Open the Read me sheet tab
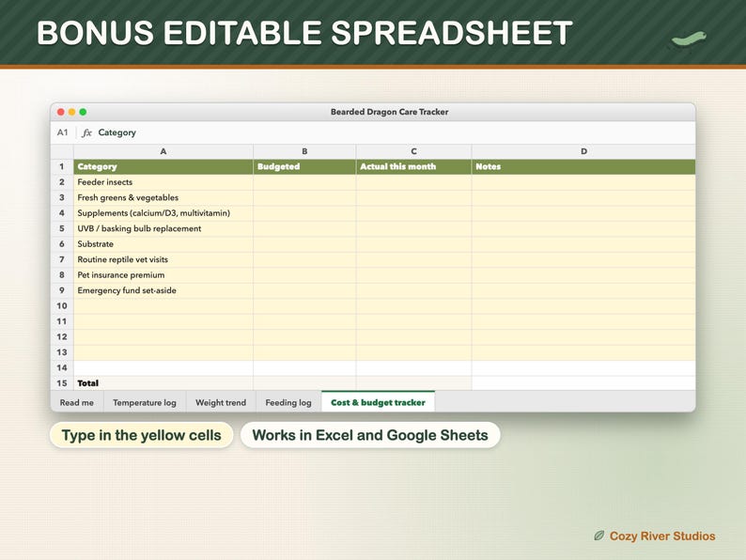Image resolution: width=746 pixels, height=560 pixels. click(77, 402)
